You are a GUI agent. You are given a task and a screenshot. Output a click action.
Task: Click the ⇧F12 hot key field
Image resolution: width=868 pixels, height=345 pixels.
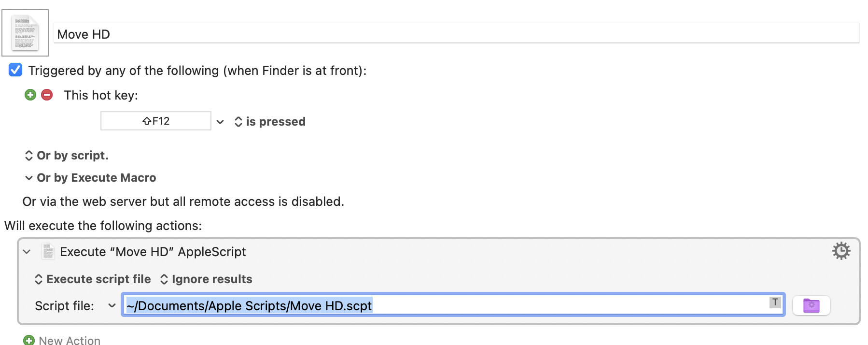click(x=155, y=121)
